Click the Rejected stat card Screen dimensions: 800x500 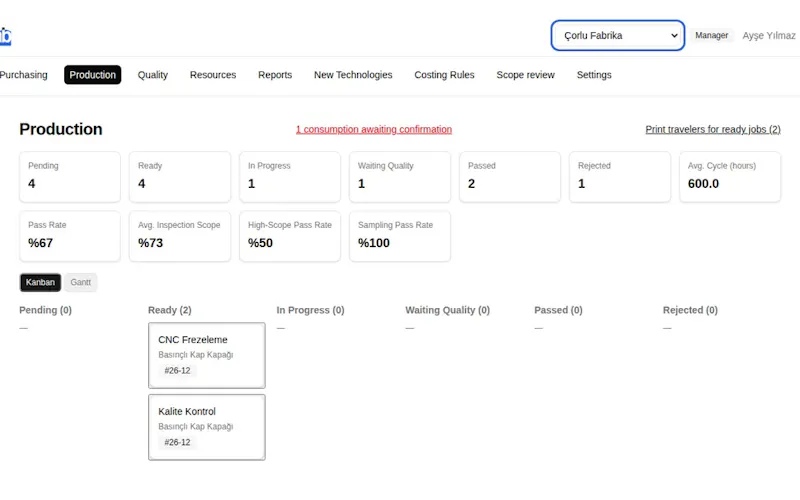click(x=619, y=177)
